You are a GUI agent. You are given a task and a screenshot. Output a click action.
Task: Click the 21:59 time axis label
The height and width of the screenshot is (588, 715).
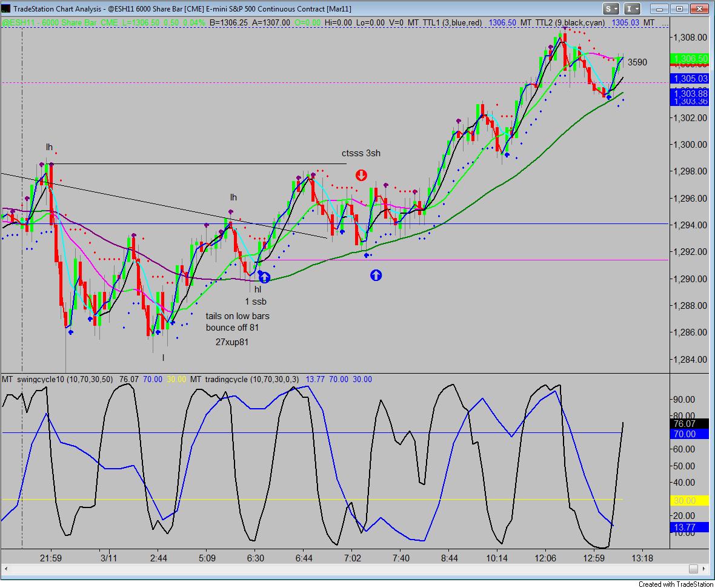51,558
